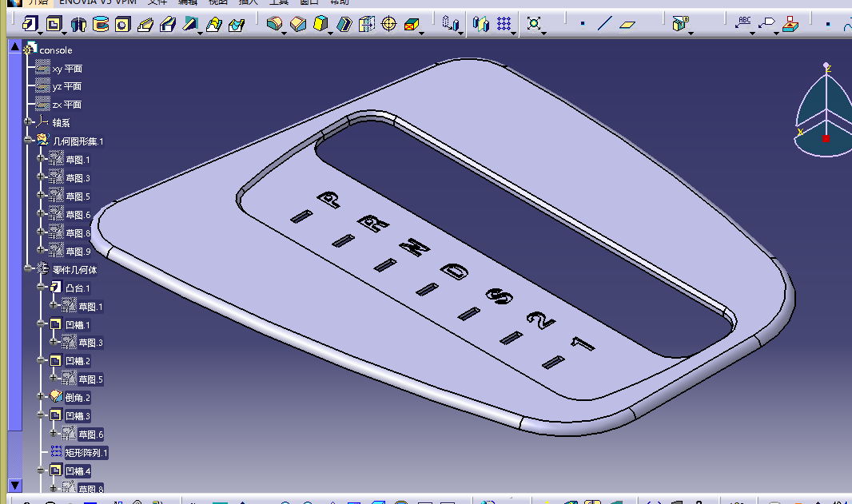Open the Edge Fillet flyout arrow
The image size is (852, 504).
285,33
